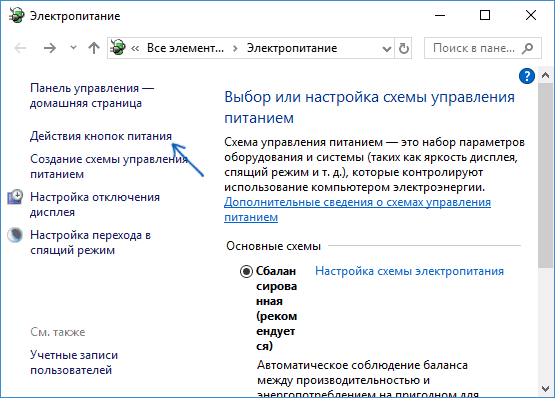Image resolution: width=555 pixels, height=398 pixels.
Task: Click scrollbar up arrow
Action: 545,75
